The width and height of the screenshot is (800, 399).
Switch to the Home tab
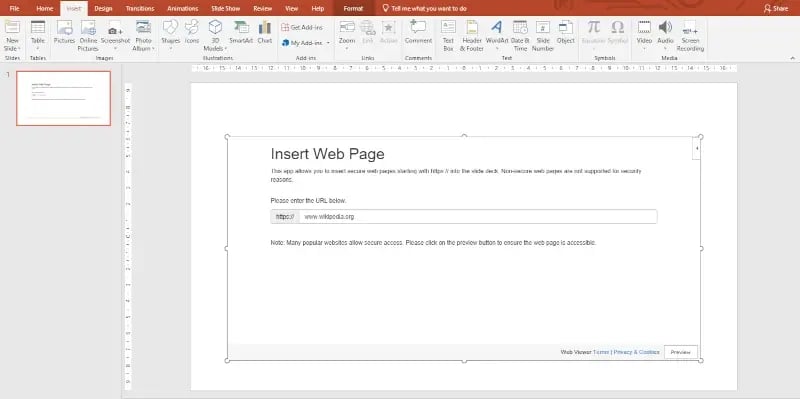[x=45, y=9]
